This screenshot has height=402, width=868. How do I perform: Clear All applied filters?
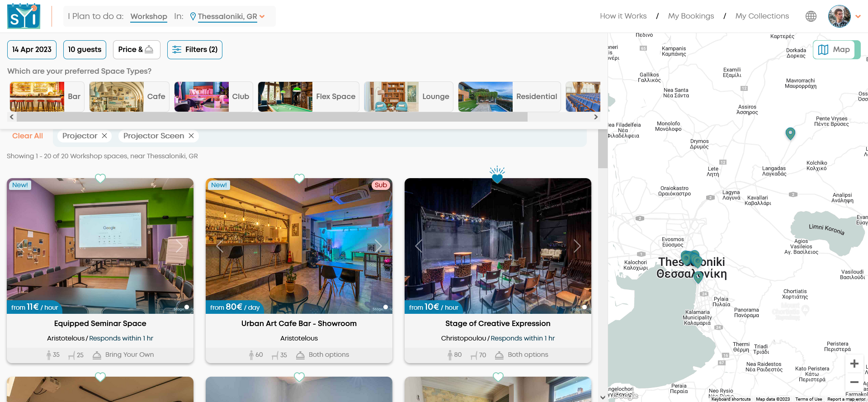28,136
